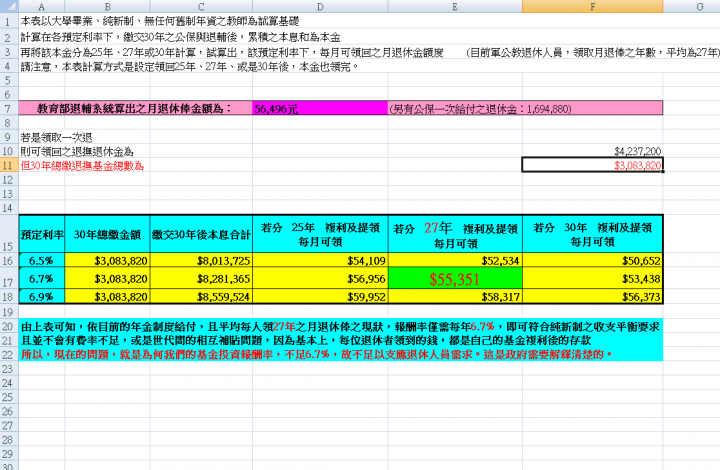Select column A header
This screenshot has width=720, height=470.
tap(41, 6)
